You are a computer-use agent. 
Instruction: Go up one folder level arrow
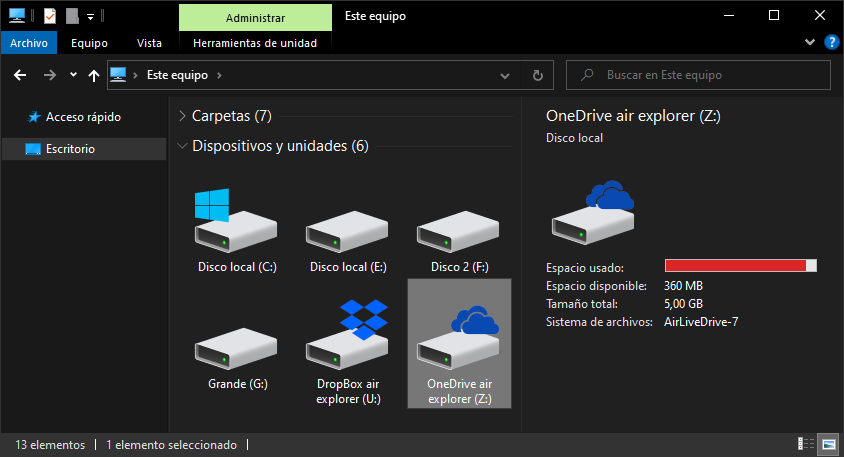pyautogui.click(x=94, y=75)
